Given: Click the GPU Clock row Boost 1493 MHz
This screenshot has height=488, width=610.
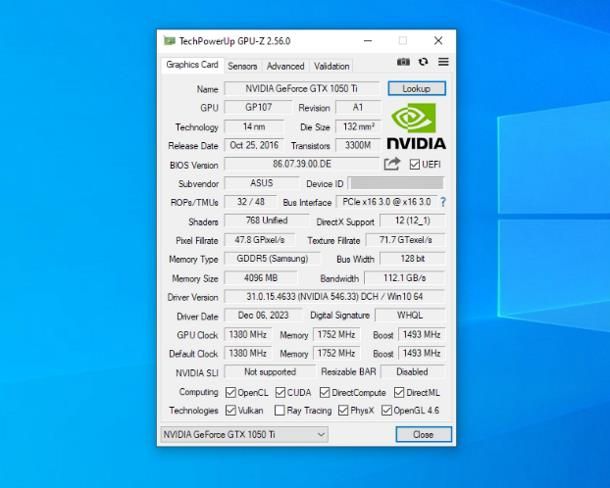Looking at the screenshot, I should (422, 335).
